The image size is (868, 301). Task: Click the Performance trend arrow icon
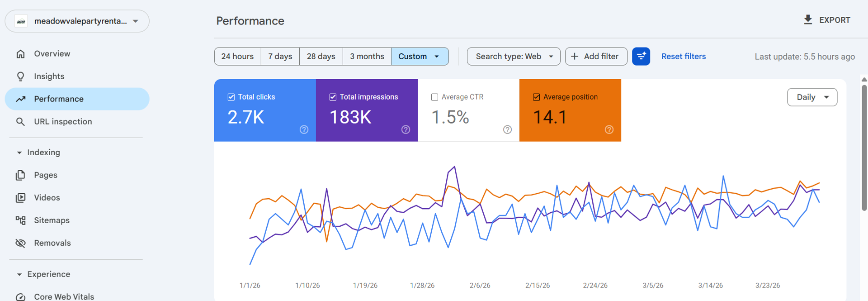click(x=20, y=99)
